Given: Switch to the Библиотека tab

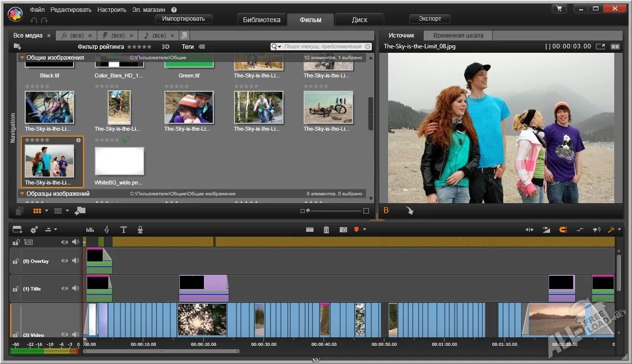Looking at the screenshot, I should coord(261,20).
